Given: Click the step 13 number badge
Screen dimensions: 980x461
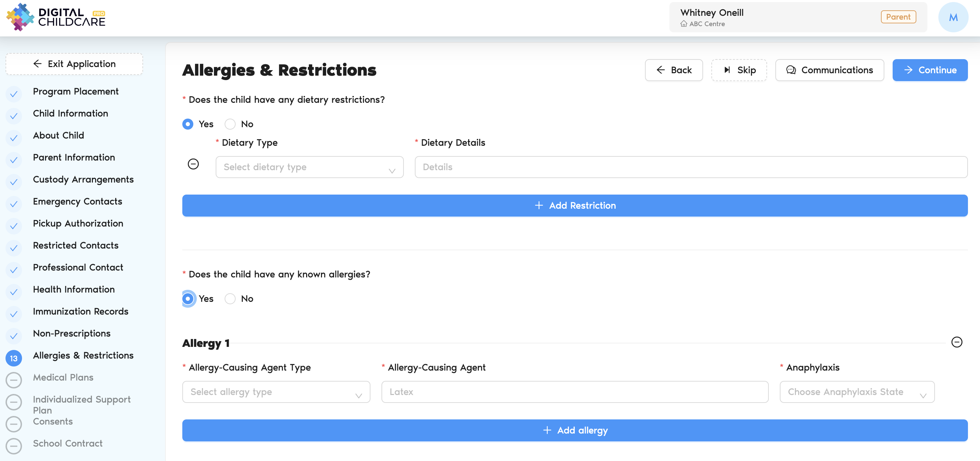Looking at the screenshot, I should 14,358.
